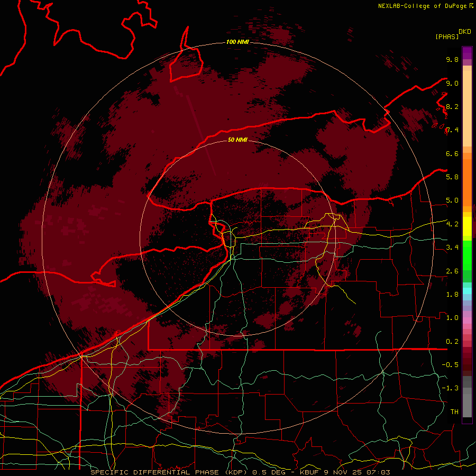Click the Specific Differential Phase KBUF caption
476x476 pixels.
(240, 472)
